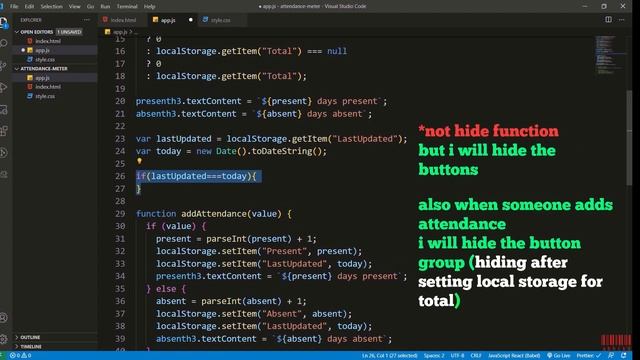The width and height of the screenshot is (640, 360).
Task: Open the Search view in activity bar
Action: click(4, 43)
